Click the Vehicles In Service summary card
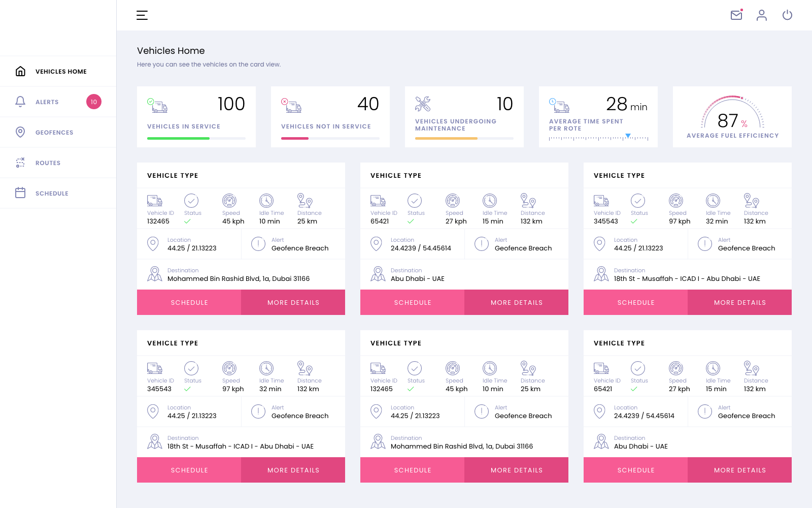This screenshot has height=508, width=812. click(196, 117)
